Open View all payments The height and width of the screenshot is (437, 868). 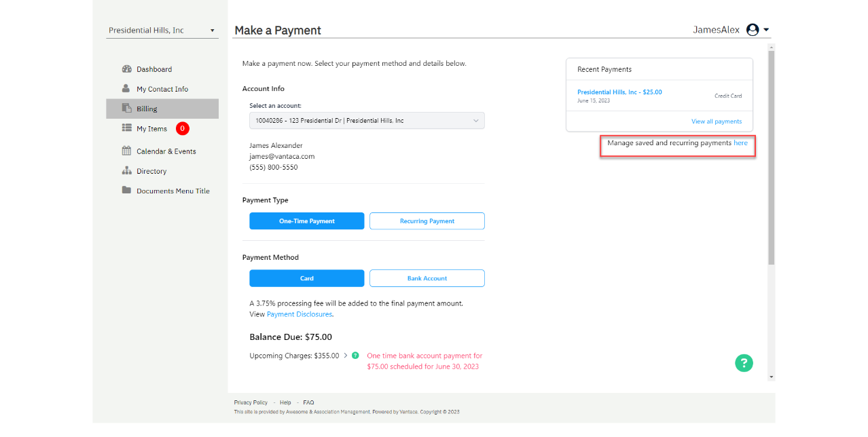(x=716, y=120)
